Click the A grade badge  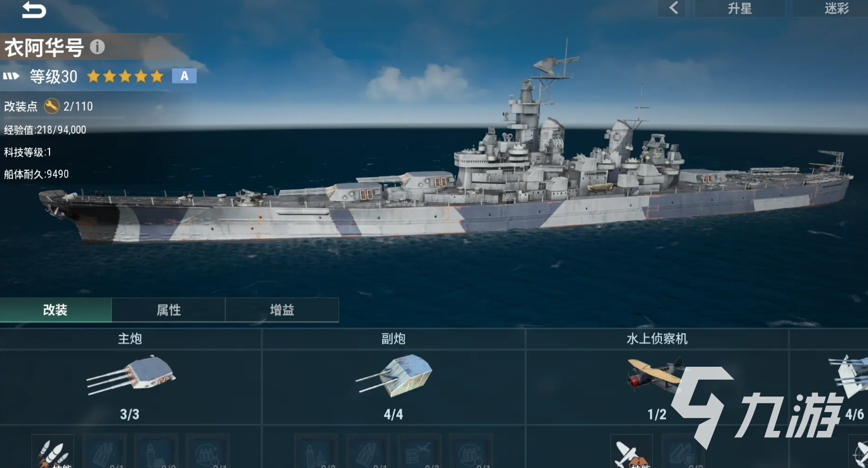pos(184,76)
